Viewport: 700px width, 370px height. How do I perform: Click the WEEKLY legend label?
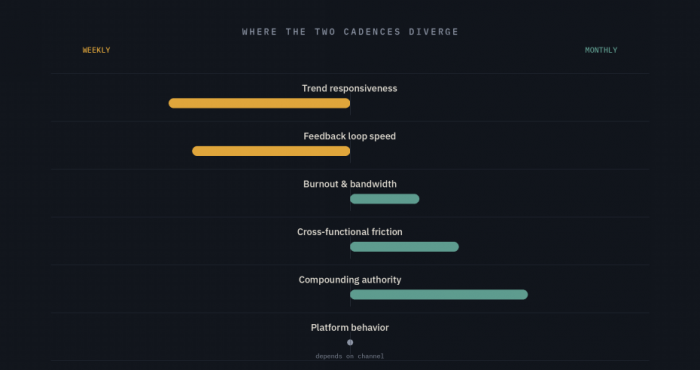point(96,50)
